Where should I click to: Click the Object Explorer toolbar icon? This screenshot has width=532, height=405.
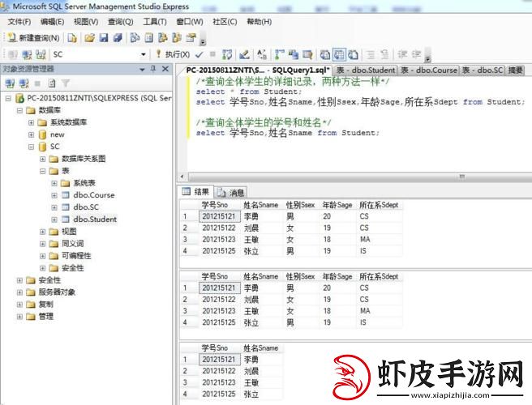[x=162, y=37]
